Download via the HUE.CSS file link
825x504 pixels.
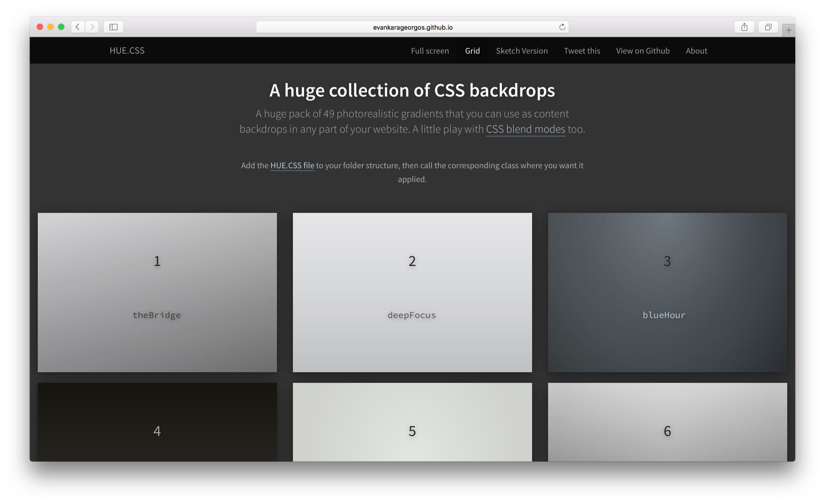(292, 165)
